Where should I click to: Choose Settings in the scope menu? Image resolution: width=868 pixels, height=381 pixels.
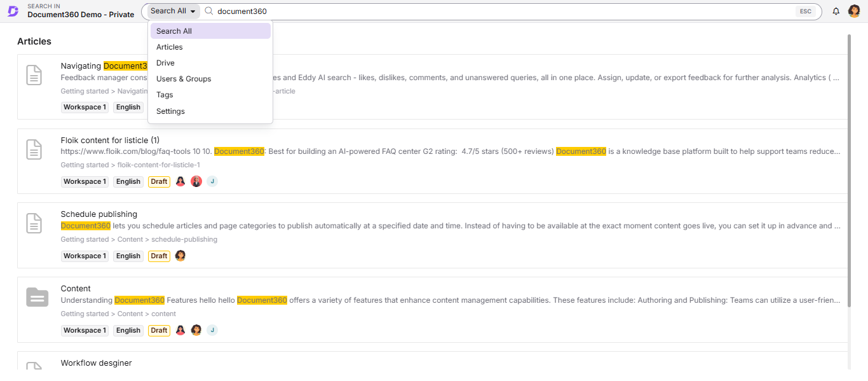[x=210, y=111]
